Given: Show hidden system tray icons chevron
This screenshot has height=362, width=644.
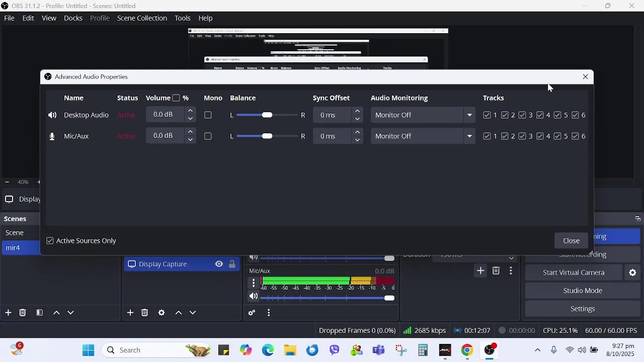Looking at the screenshot, I should pos(537,350).
